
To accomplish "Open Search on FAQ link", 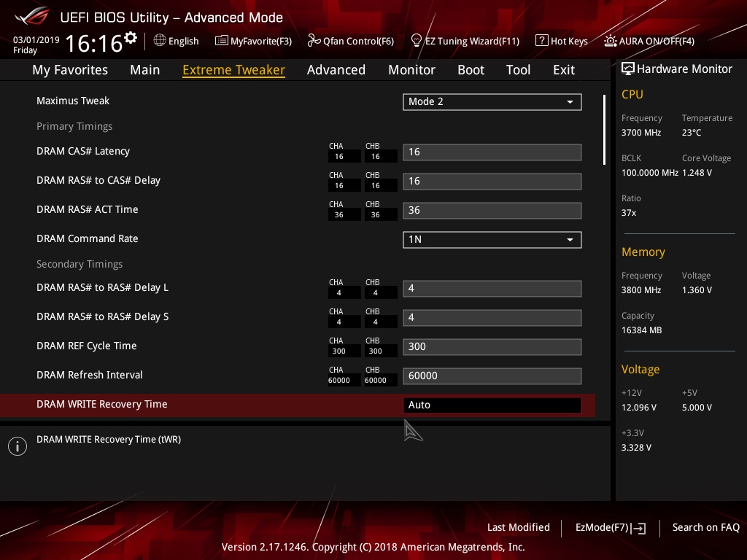I will click(x=705, y=528).
